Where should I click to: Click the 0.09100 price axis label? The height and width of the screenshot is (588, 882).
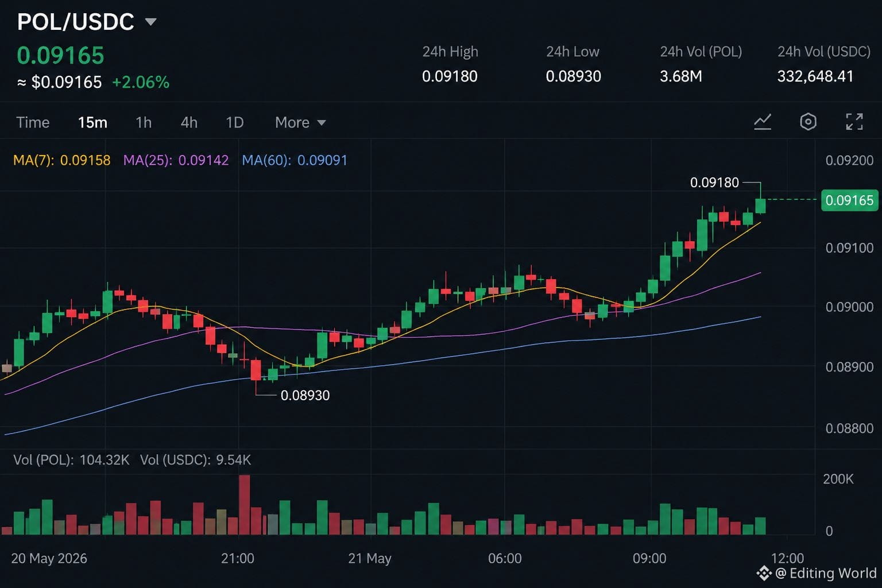point(849,248)
